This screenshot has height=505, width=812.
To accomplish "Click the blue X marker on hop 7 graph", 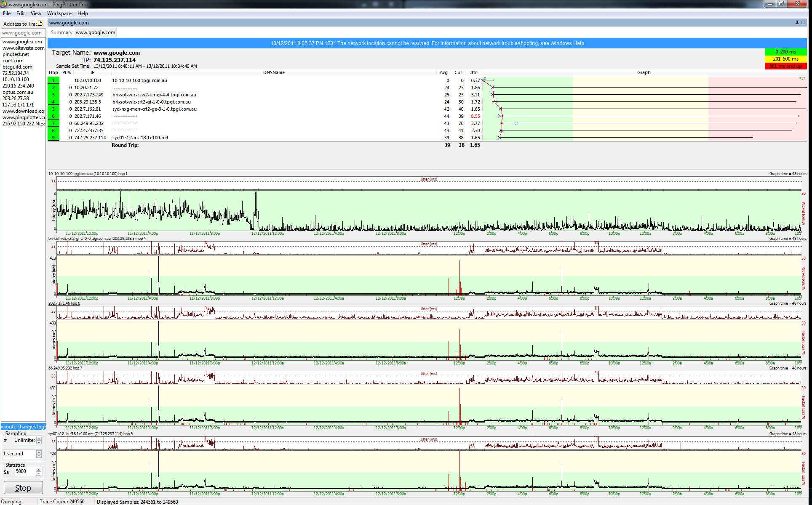I will coord(516,123).
